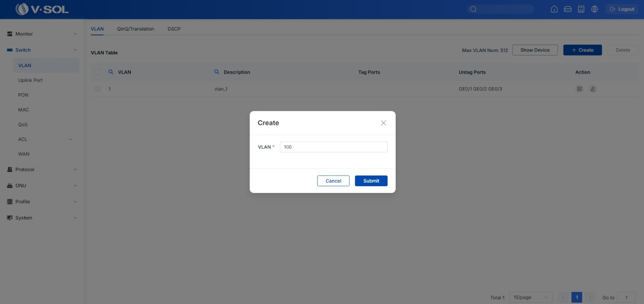Switch to the QinQ/Translation tab
The height and width of the screenshot is (304, 644).
[x=136, y=29]
